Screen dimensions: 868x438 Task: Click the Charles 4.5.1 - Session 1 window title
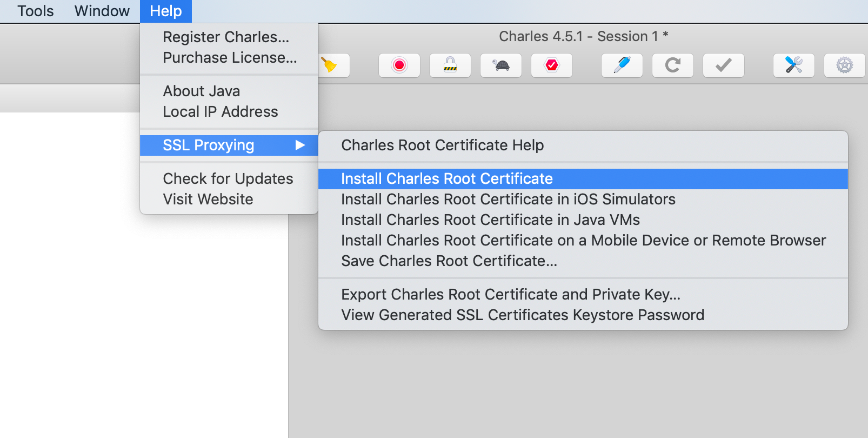click(584, 36)
